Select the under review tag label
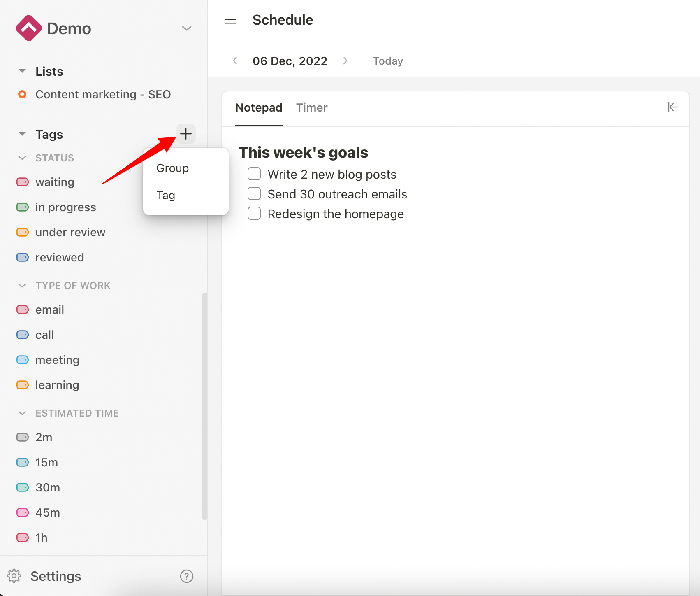Screen dimensions: 700x596 [x=70, y=232]
